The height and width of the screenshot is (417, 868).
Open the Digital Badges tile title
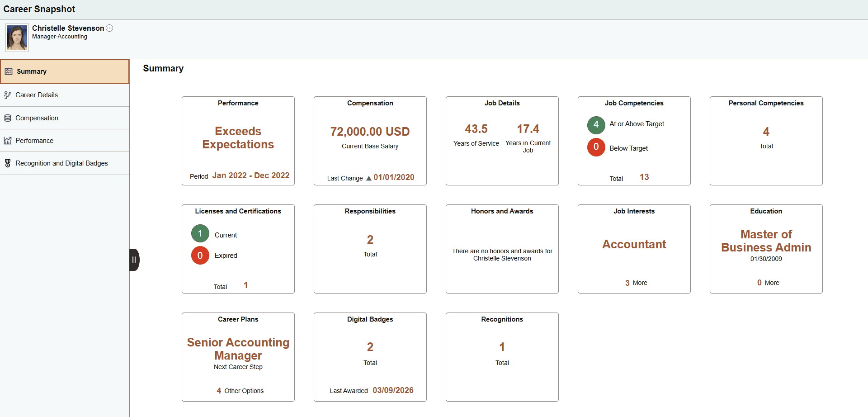[x=370, y=319]
